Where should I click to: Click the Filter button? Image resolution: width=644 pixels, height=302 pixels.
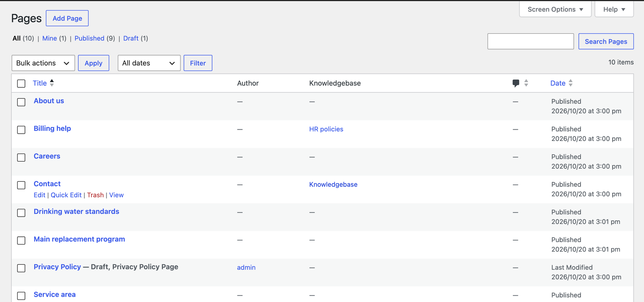(198, 63)
